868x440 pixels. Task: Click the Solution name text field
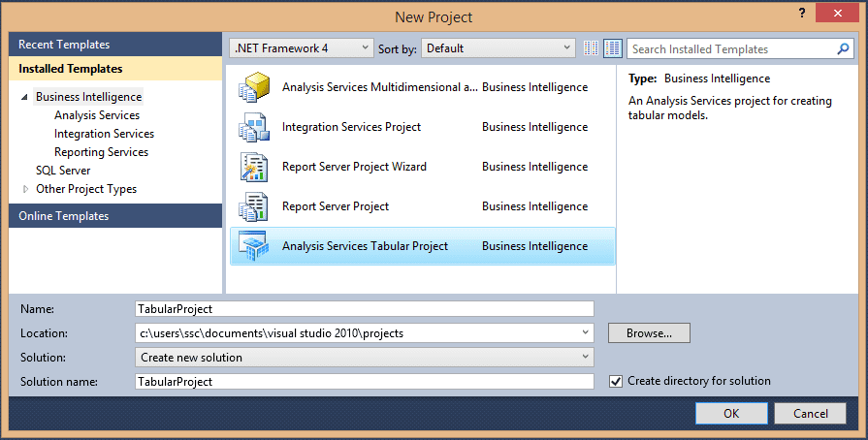click(x=365, y=381)
